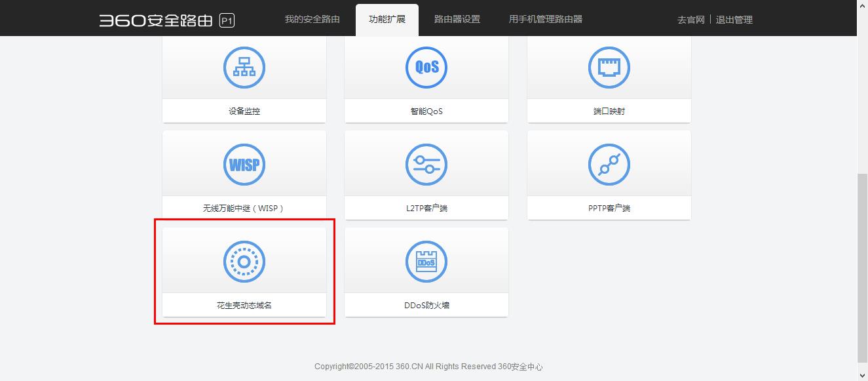Click the 设备监控 network topology icon
Screen dimensions: 868x381
click(x=244, y=67)
